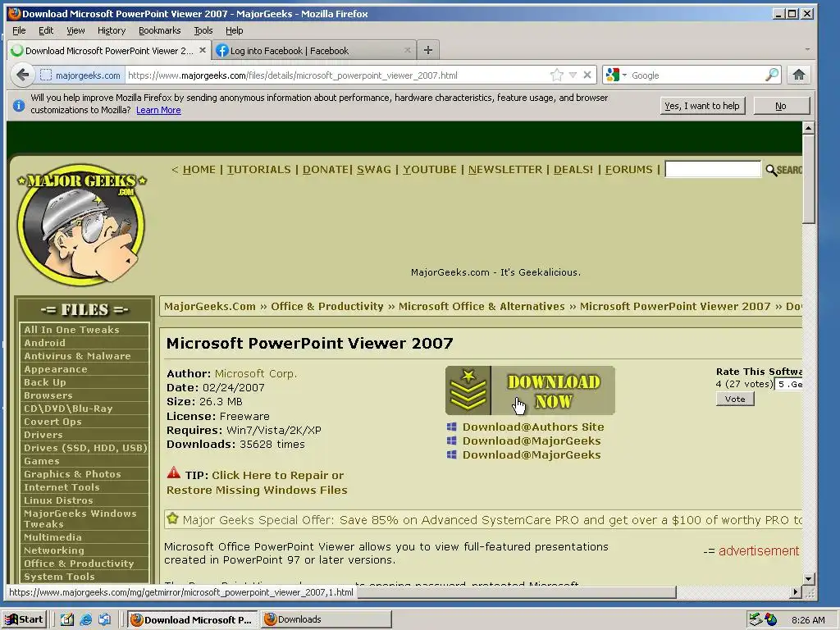Open a new tab with the plus button
Image resolution: width=840 pixels, height=630 pixels.
(427, 50)
